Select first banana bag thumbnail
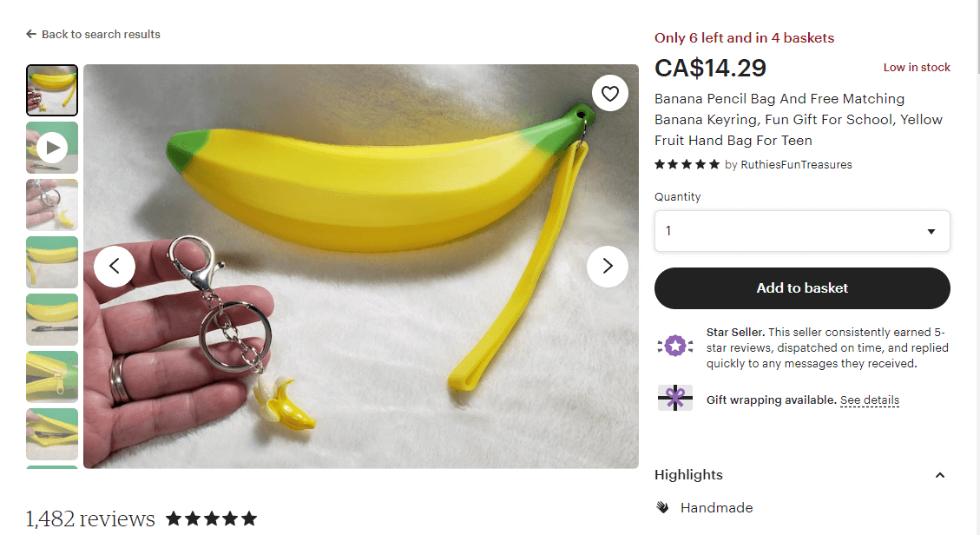The height and width of the screenshot is (535, 980). (x=52, y=90)
